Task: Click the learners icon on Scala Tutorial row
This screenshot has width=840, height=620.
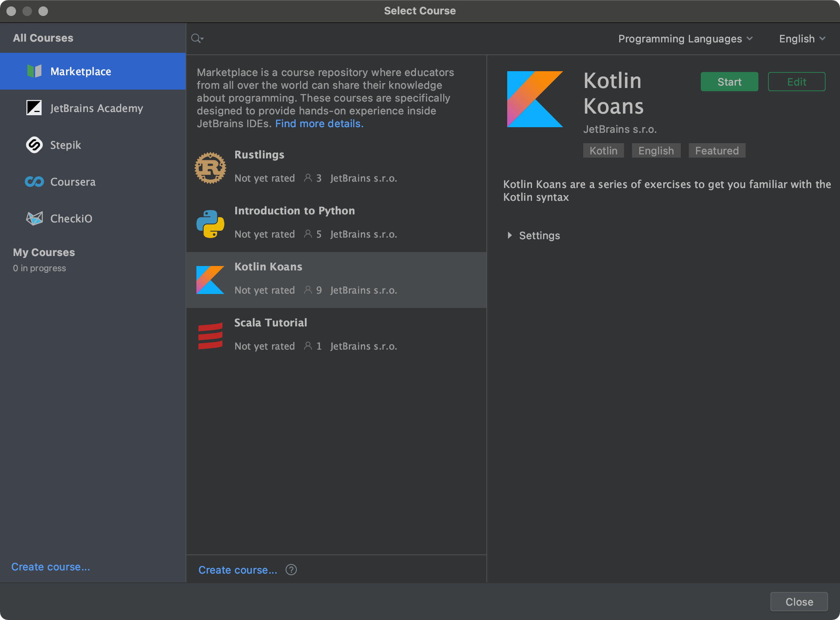Action: click(308, 346)
